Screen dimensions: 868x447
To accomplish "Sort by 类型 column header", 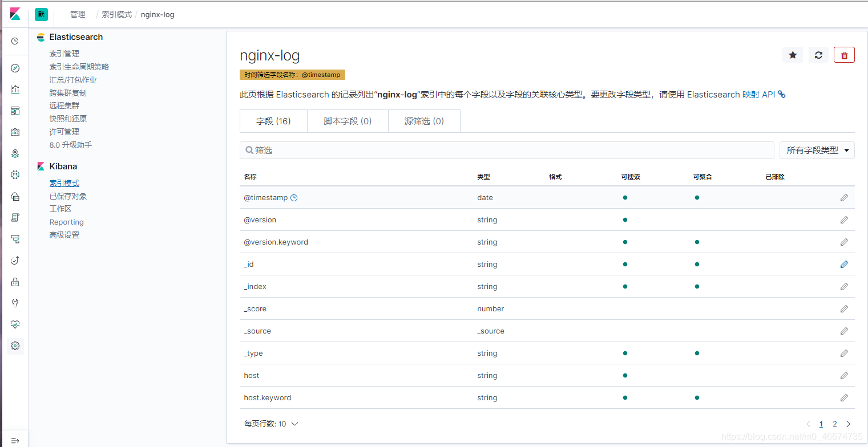I will coord(483,177).
